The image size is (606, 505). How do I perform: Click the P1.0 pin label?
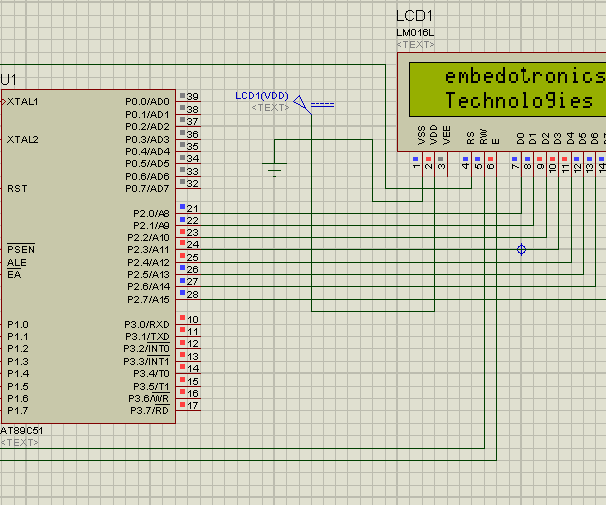pos(18,325)
